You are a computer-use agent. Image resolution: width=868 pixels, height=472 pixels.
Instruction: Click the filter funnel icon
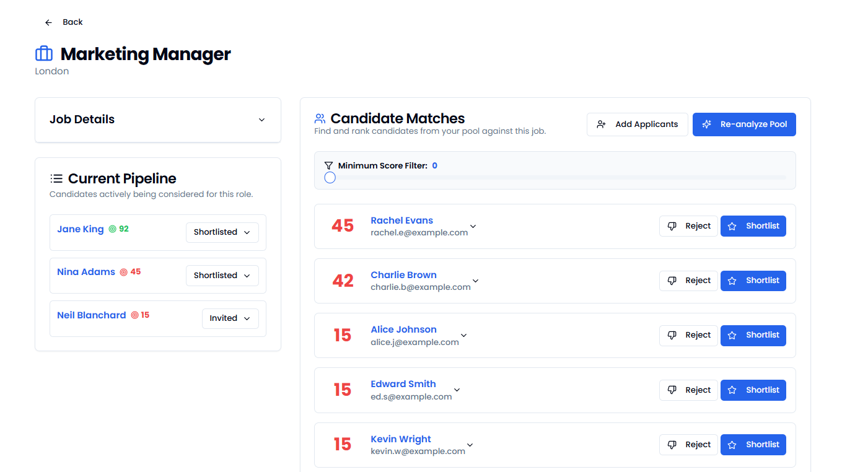(328, 165)
